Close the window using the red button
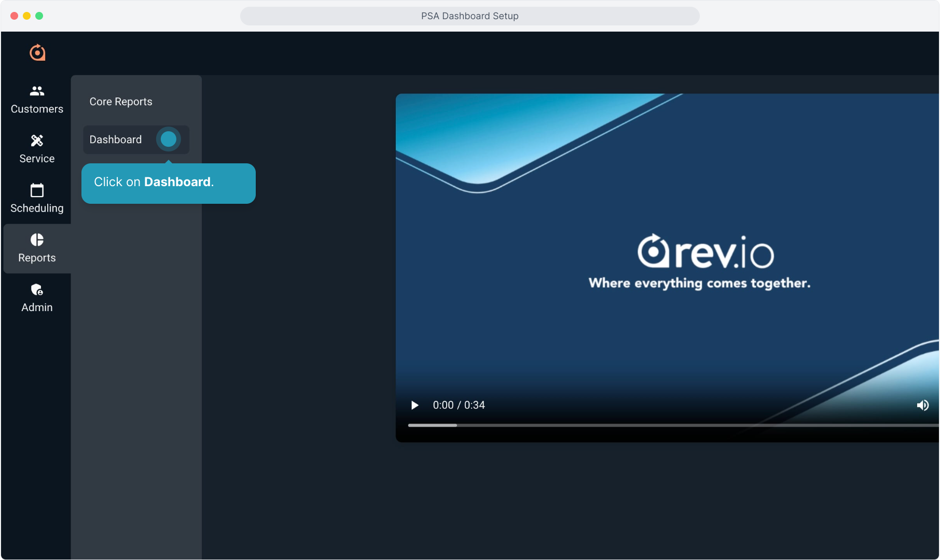The image size is (940, 560). 15,16
